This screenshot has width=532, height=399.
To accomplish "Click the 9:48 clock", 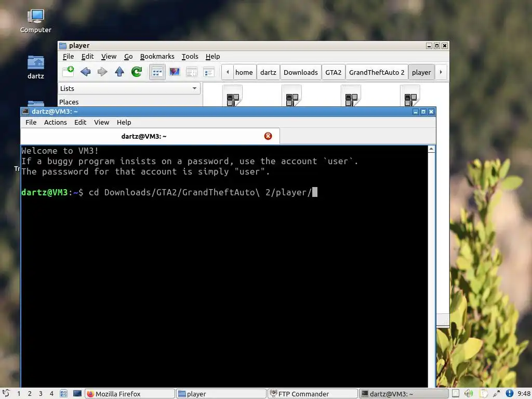I will [x=524, y=394].
